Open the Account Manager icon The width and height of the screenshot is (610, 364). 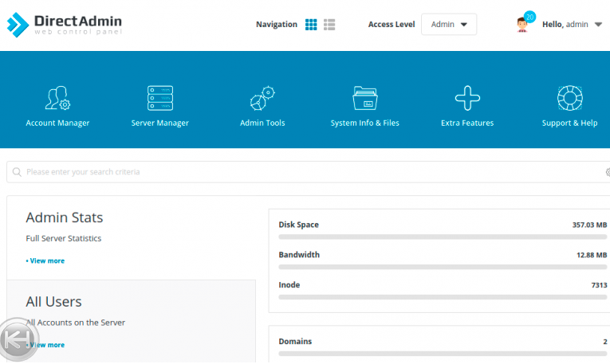[x=57, y=99]
